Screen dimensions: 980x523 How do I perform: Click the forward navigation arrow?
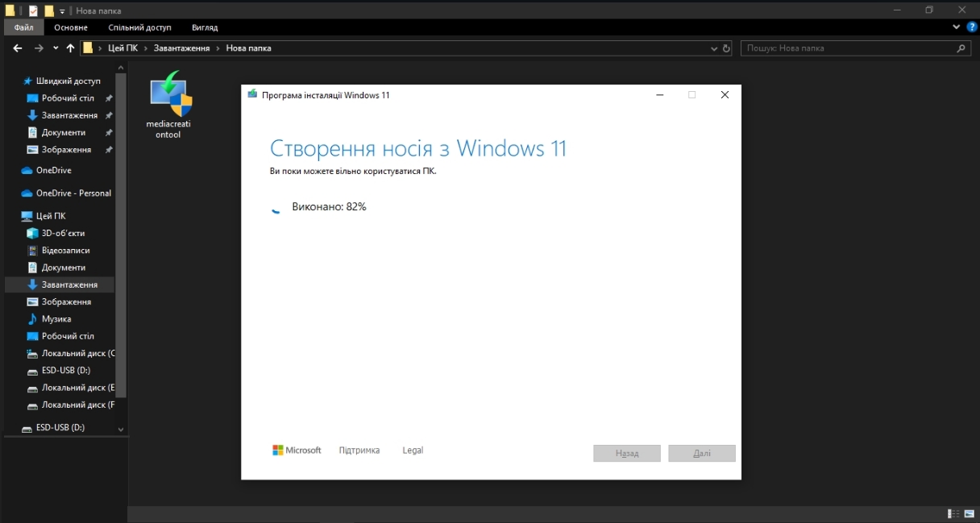tap(39, 48)
